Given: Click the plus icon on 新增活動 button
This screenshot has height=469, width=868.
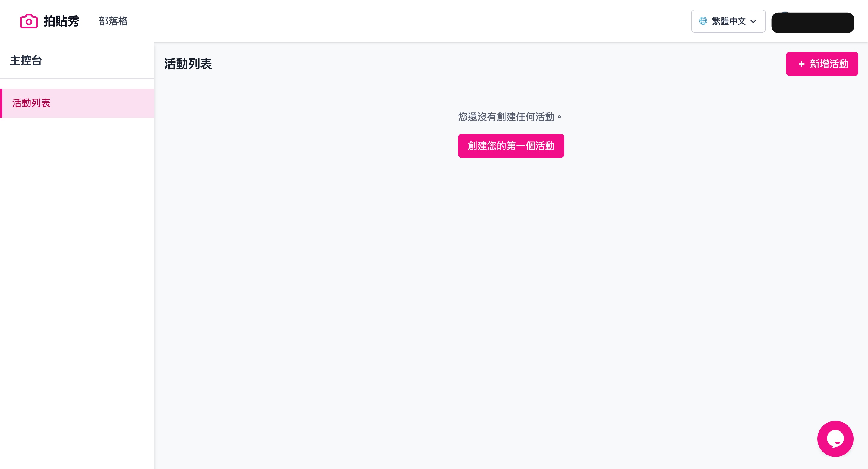Looking at the screenshot, I should [x=801, y=64].
